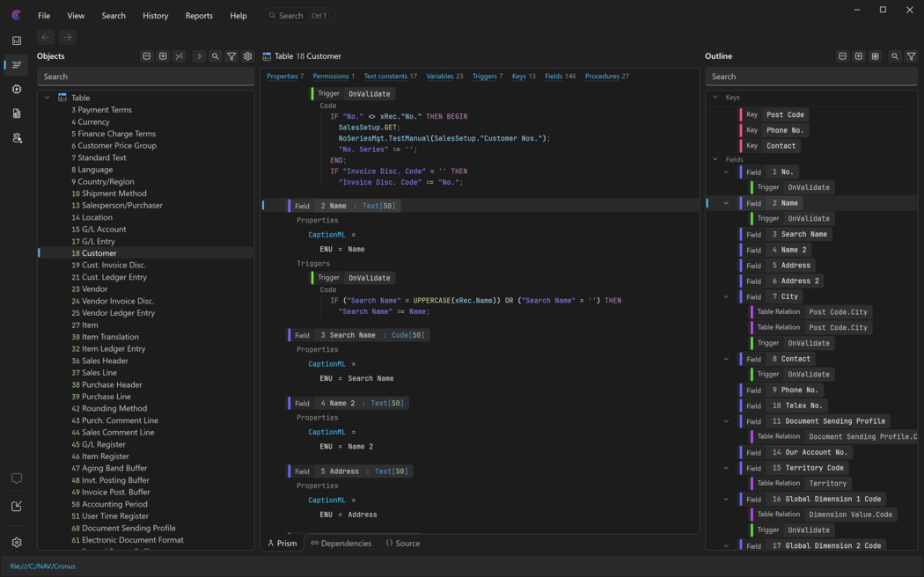Select the object explorer sidebar icon

tap(17, 65)
